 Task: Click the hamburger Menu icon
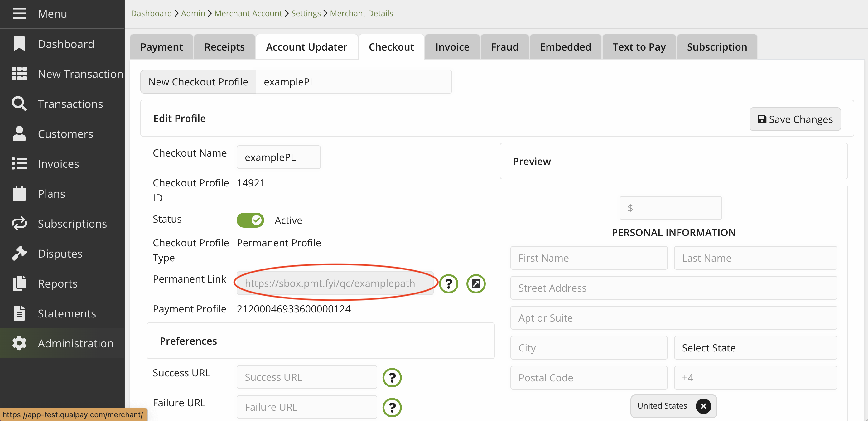(x=19, y=13)
